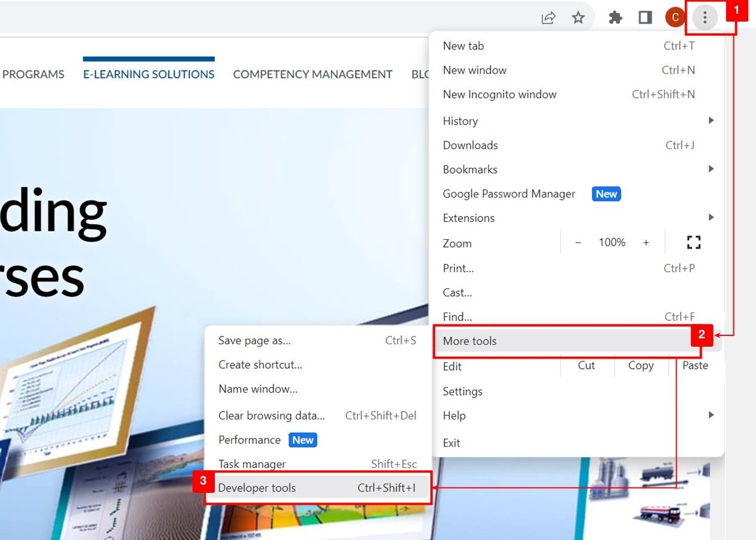The width and height of the screenshot is (756, 540).
Task: Bookmark this page with the star icon
Action: [578, 18]
